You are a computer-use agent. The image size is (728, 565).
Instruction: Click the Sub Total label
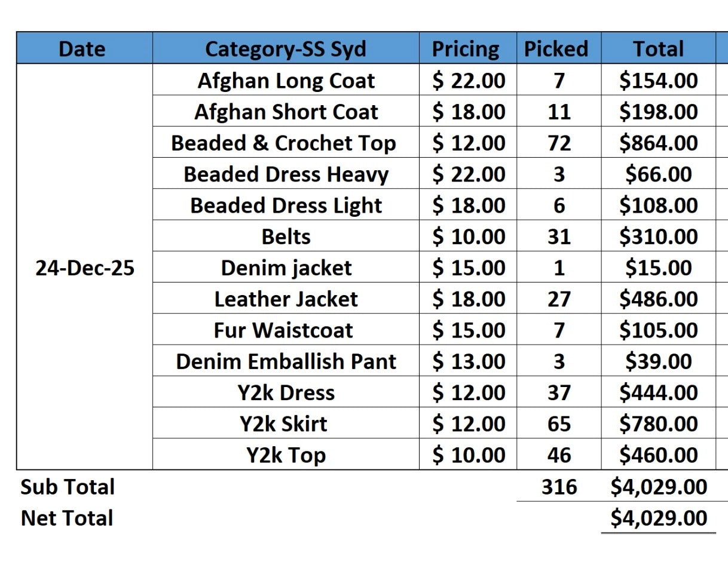68,487
